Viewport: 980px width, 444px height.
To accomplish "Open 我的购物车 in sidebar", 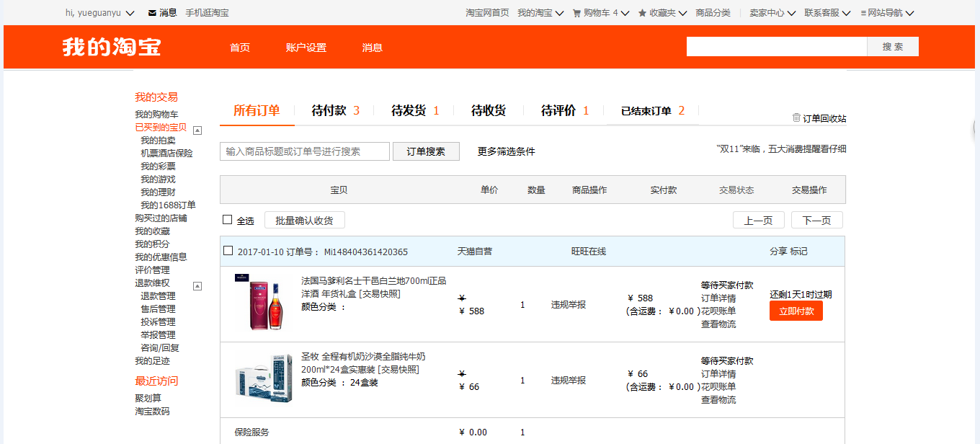I will 156,115.
